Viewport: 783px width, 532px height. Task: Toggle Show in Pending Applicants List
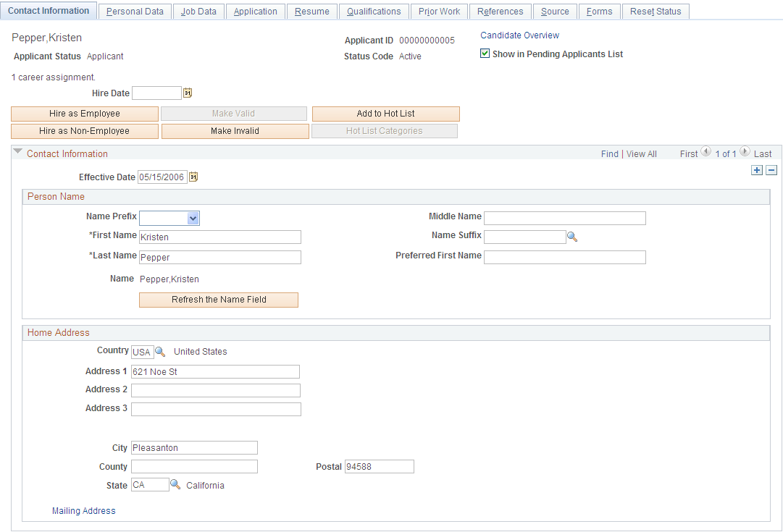click(485, 54)
